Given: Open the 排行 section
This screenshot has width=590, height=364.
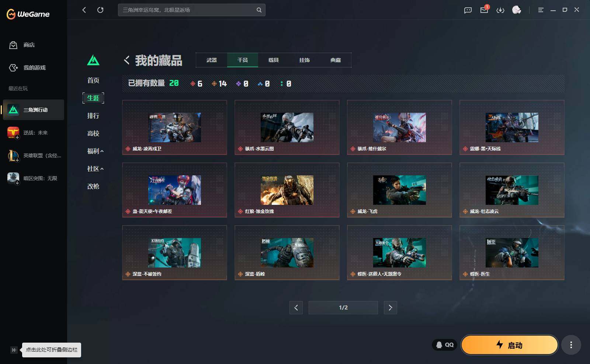Looking at the screenshot, I should 93,116.
